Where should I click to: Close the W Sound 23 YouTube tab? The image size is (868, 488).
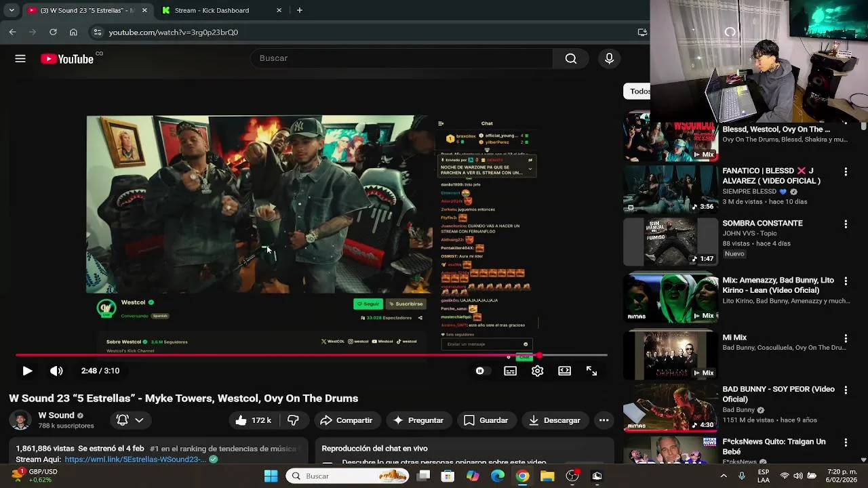click(x=144, y=10)
